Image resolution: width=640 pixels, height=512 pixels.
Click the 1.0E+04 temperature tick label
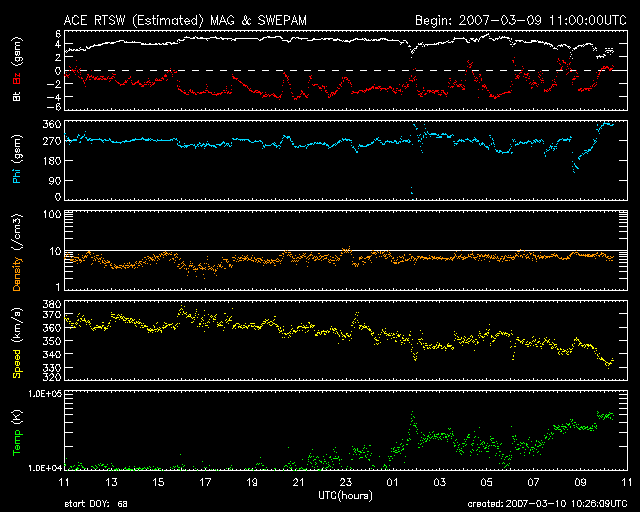(44, 468)
